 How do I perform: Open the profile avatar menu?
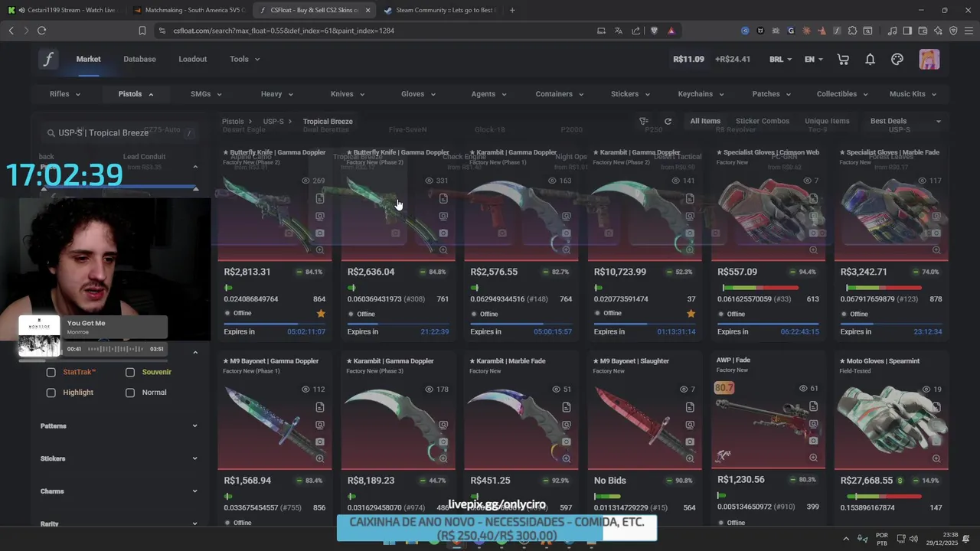point(929,59)
